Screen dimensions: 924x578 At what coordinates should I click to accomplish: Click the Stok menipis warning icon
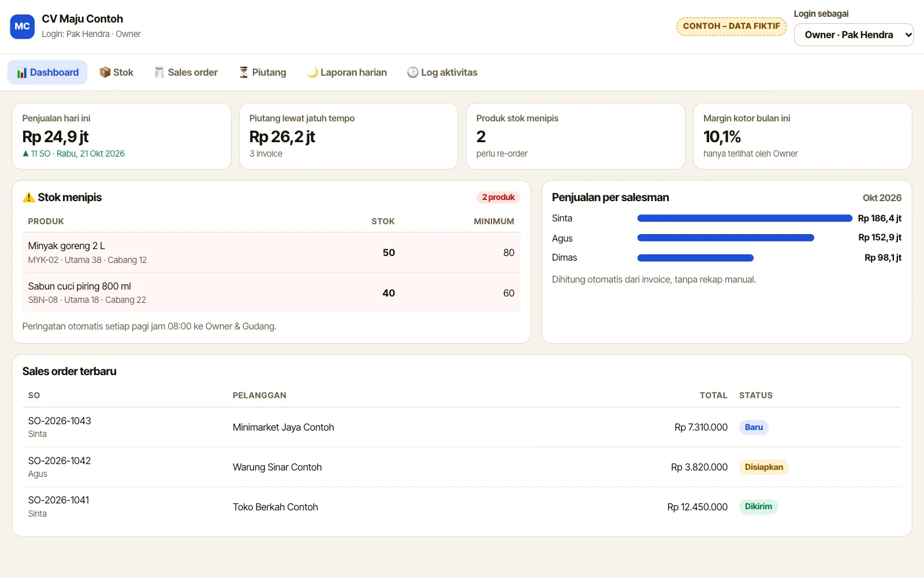29,198
